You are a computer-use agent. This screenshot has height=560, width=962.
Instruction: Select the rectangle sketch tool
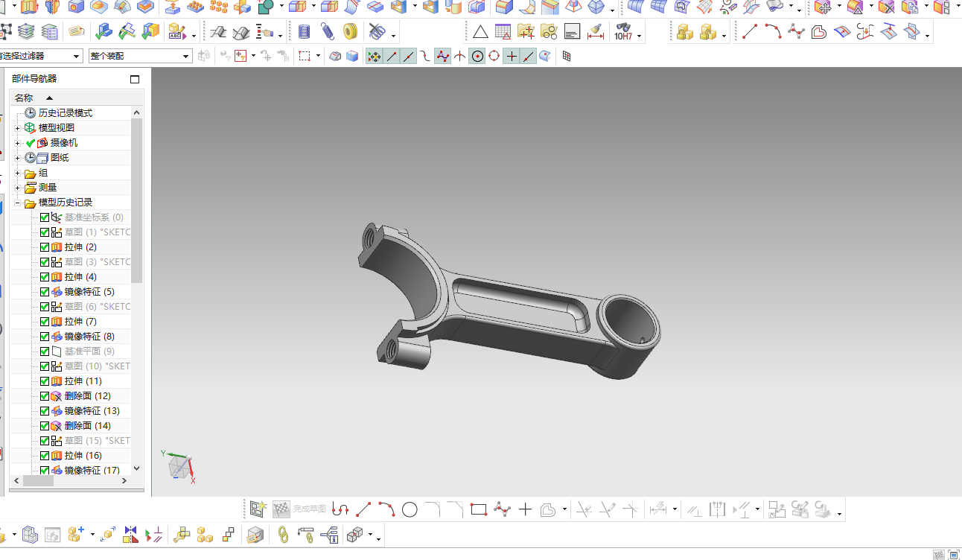(x=479, y=509)
